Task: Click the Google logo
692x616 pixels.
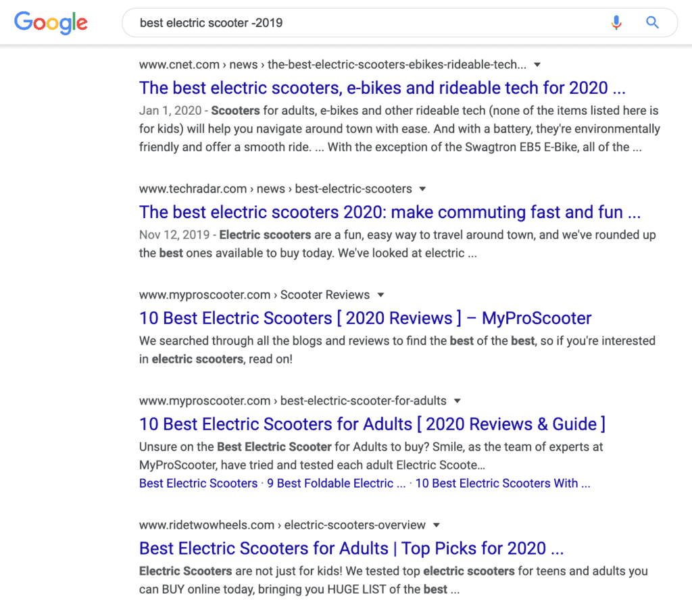Action: coord(51,23)
